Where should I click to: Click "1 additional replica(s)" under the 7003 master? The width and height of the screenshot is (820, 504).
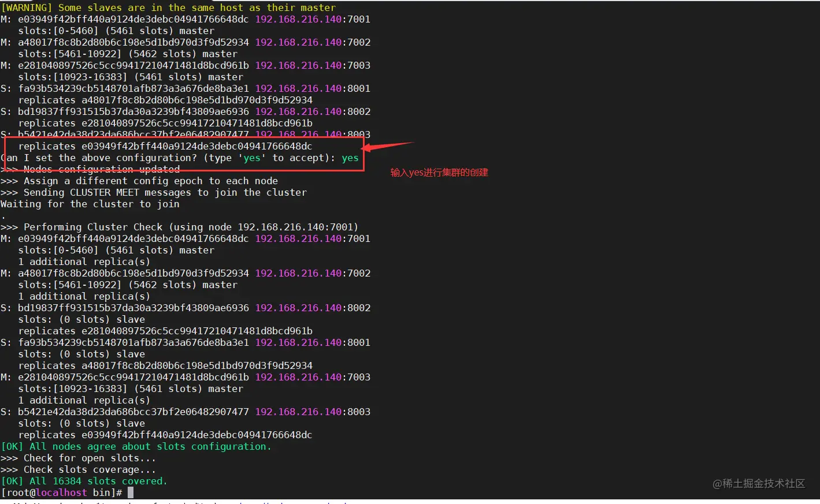[84, 400]
